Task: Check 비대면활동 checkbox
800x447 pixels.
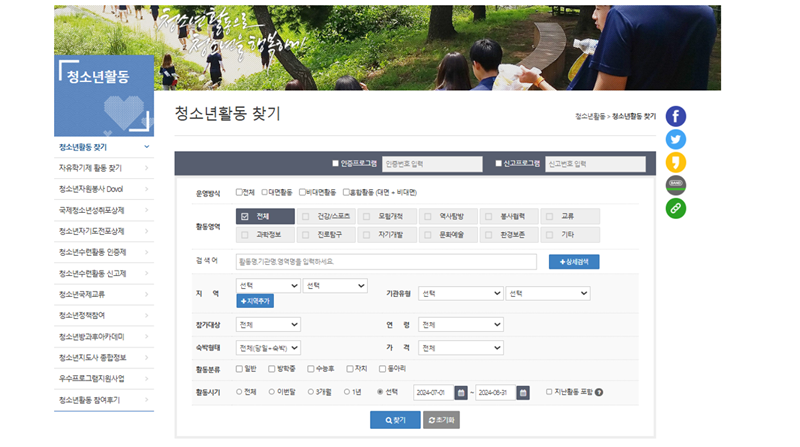Action: (302, 192)
